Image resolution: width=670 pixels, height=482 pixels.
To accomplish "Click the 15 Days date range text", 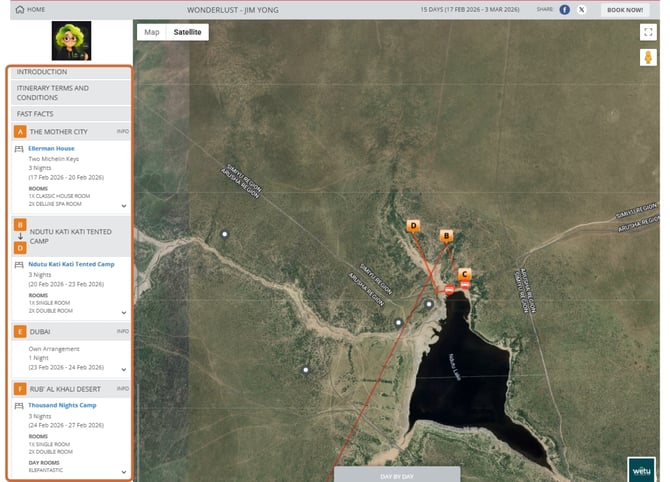I will (x=470, y=9).
